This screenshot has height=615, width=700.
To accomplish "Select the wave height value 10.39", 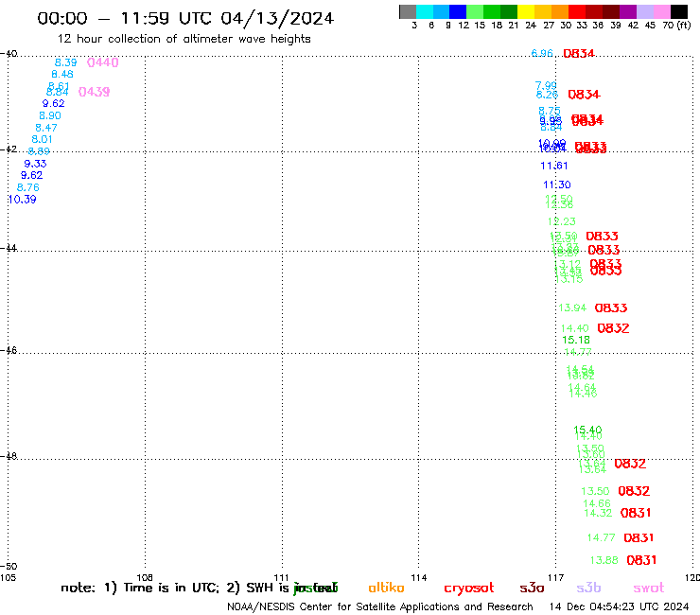I will (x=22, y=200).
